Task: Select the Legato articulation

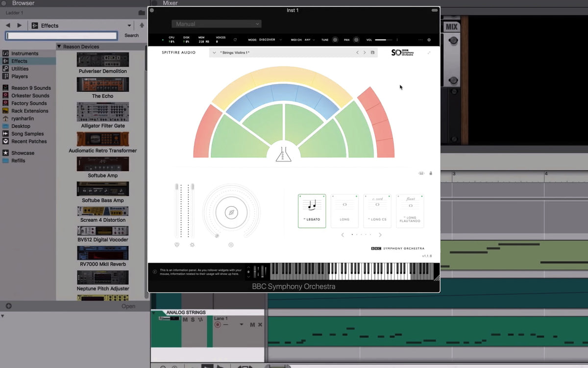Action: pos(312,211)
